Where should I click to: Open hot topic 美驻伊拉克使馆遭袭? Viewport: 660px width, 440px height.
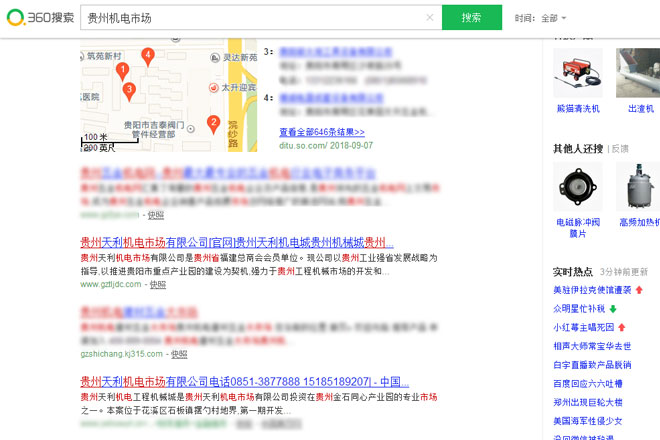[592, 290]
